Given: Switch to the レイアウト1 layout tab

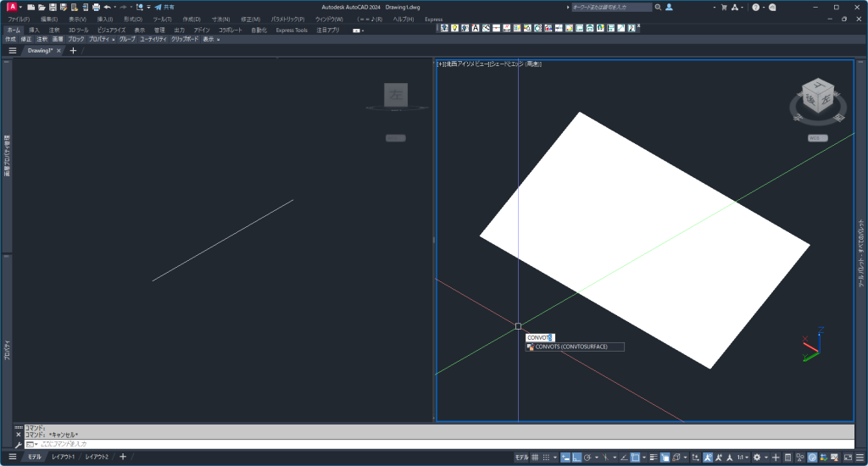Looking at the screenshot, I should click(63, 457).
